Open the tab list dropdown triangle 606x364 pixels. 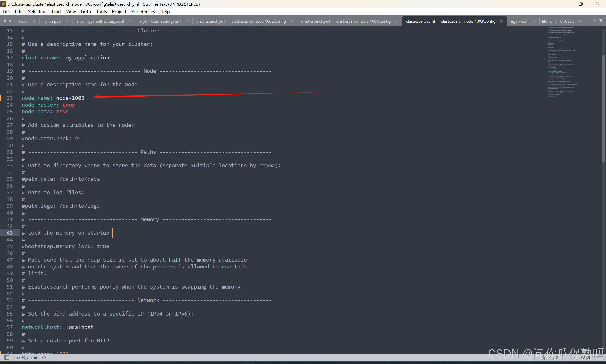pyautogui.click(x=601, y=21)
